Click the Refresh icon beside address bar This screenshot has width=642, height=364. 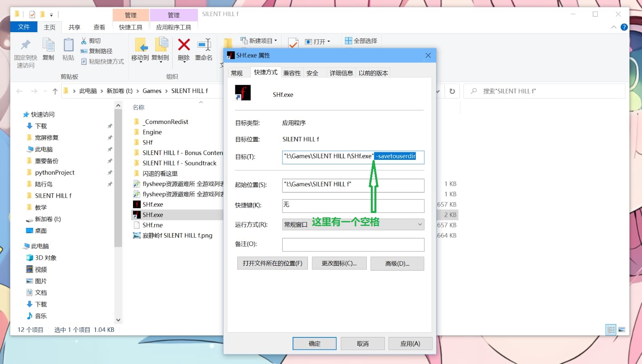click(452, 91)
